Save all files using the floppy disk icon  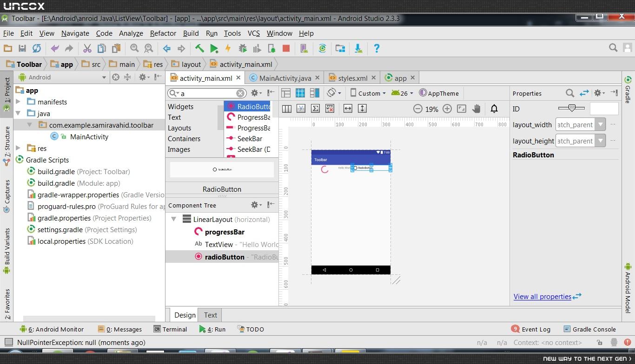tap(22, 48)
